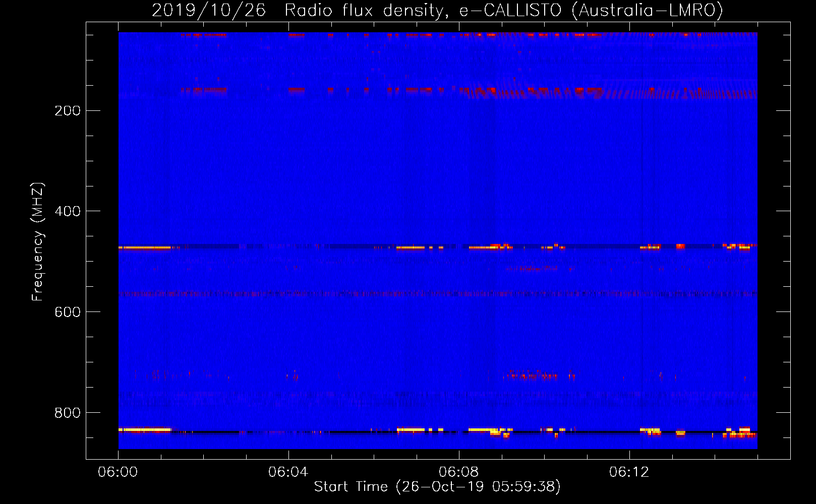
Task: Click the 'Start Time (26-Oct-19 05:59:38)' label
Action: coord(437,487)
